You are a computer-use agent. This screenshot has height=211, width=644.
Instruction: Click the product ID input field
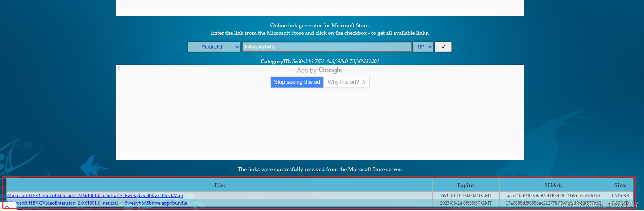click(326, 47)
